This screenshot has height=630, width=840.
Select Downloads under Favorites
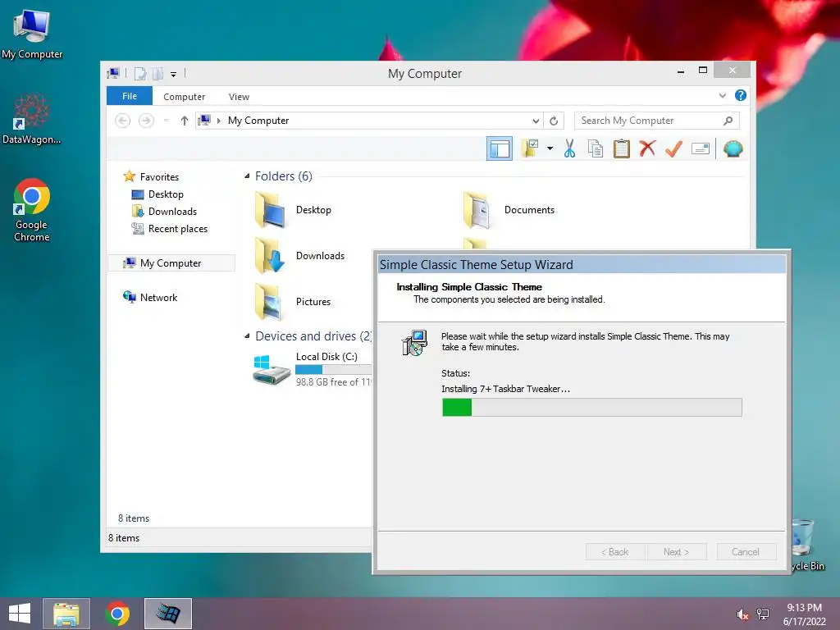[x=172, y=211]
